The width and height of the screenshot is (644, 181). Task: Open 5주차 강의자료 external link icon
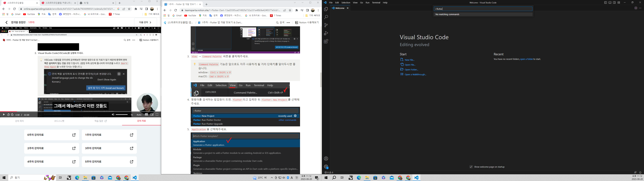pyautogui.click(x=132, y=162)
